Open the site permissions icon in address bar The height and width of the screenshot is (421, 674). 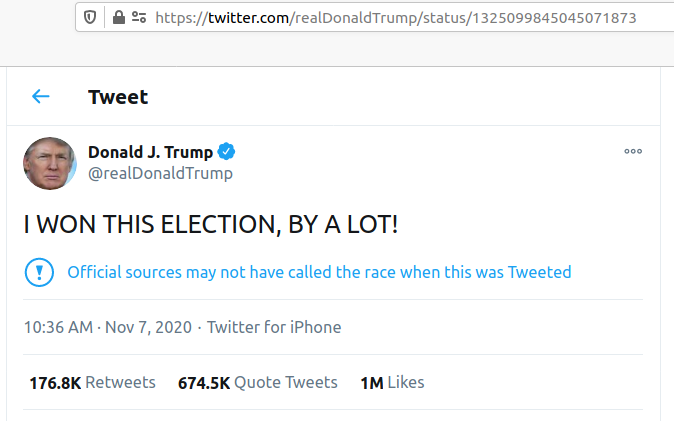(x=139, y=17)
